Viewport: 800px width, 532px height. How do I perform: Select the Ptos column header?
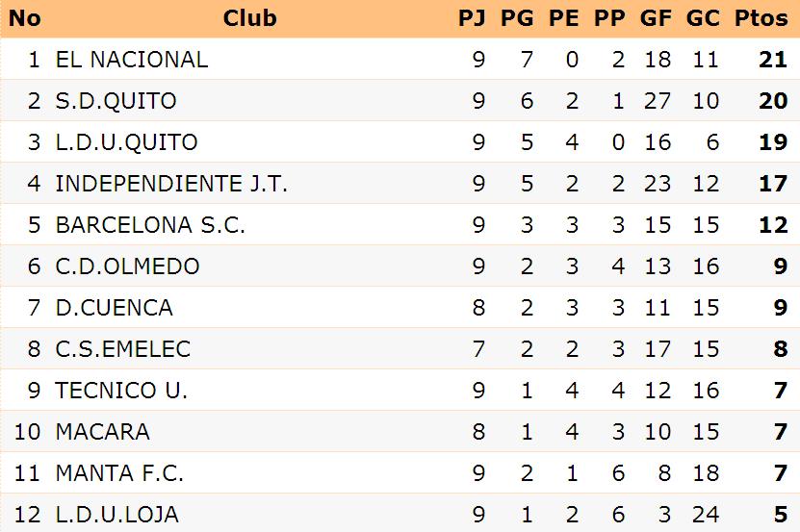761,18
